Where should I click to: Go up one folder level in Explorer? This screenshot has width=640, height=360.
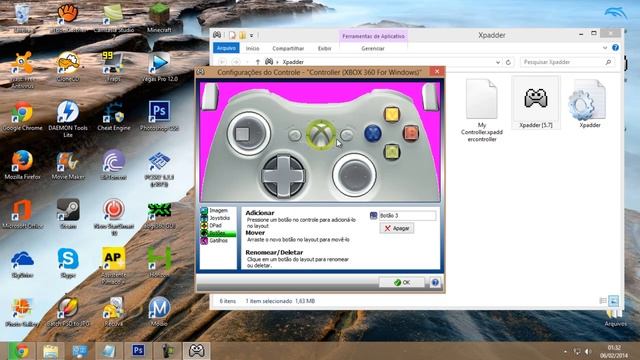tap(258, 62)
